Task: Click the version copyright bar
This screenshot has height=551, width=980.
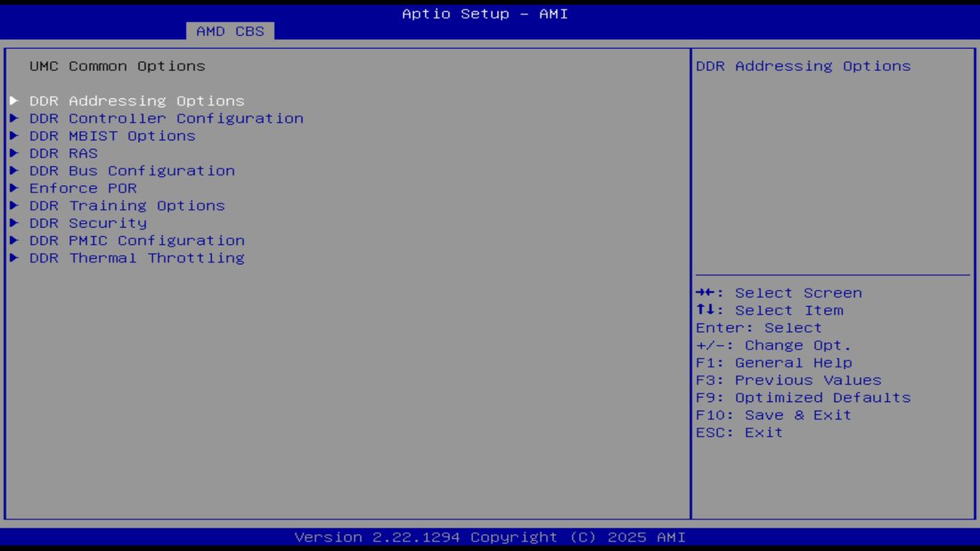Action: tap(490, 536)
